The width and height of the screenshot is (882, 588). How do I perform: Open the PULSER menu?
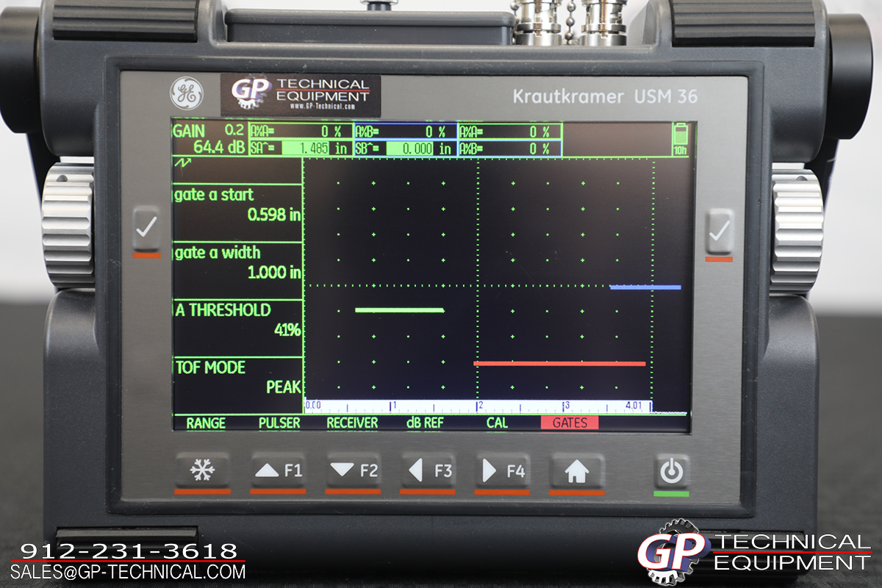(279, 423)
